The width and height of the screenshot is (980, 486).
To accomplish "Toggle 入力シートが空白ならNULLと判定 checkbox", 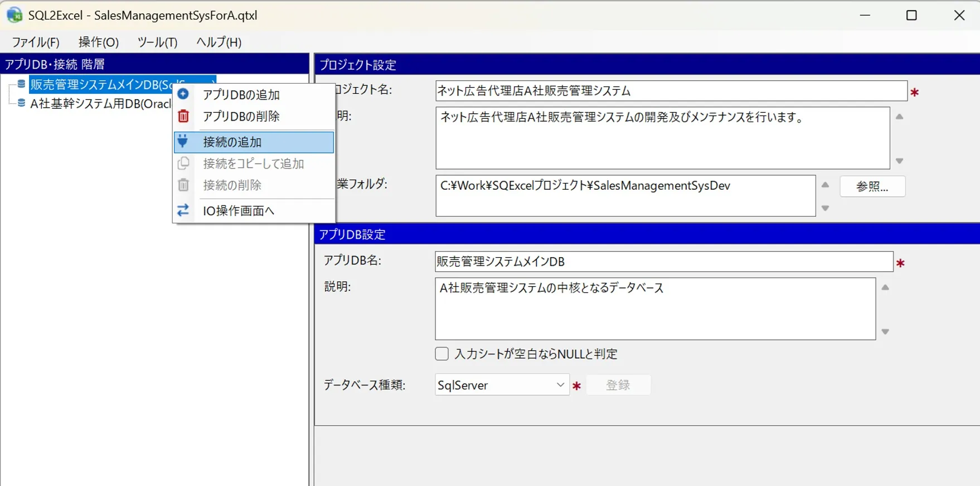I will coord(442,354).
